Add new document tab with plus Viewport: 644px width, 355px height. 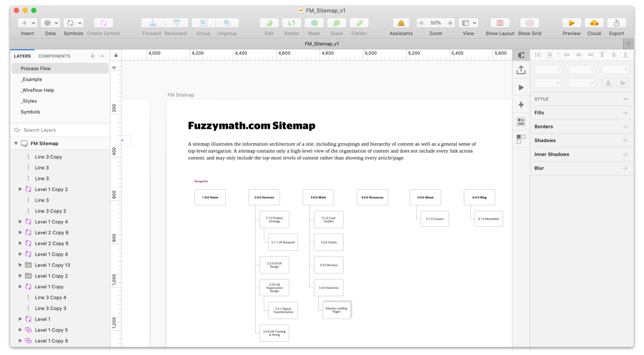[628, 44]
